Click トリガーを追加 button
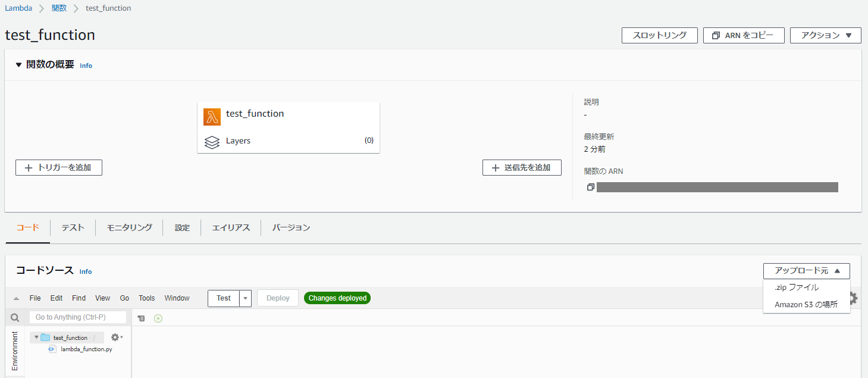This screenshot has height=378, width=868. coord(59,168)
